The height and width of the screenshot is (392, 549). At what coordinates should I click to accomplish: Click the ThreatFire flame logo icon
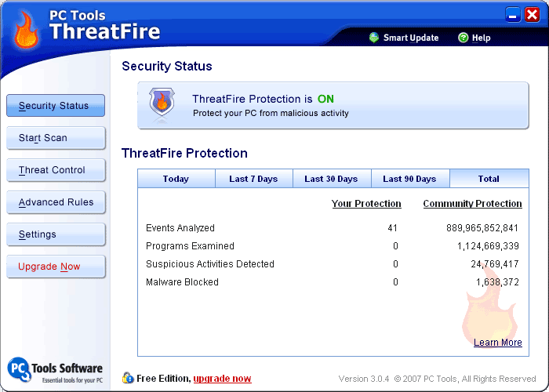27,29
